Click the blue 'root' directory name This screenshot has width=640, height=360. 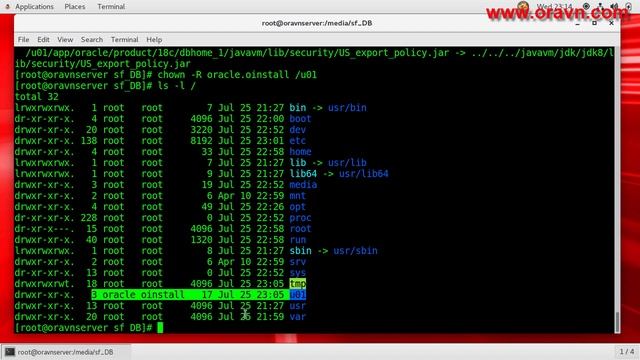point(300,229)
